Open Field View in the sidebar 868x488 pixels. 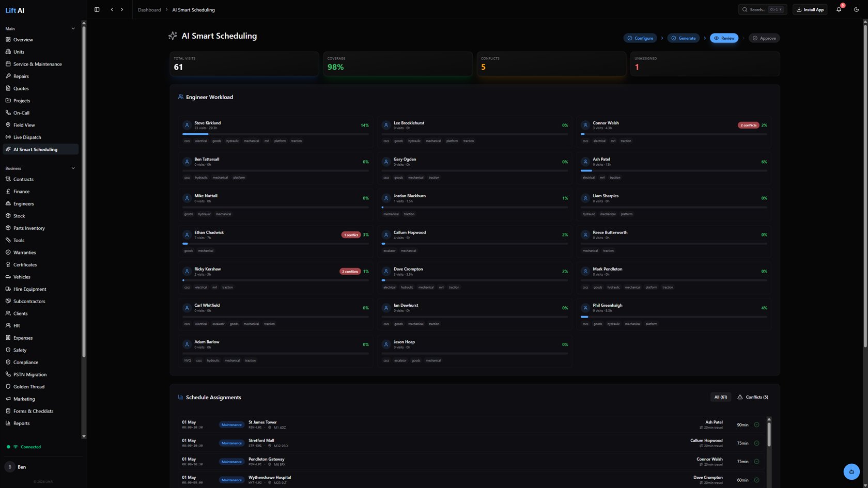pos(41,125)
